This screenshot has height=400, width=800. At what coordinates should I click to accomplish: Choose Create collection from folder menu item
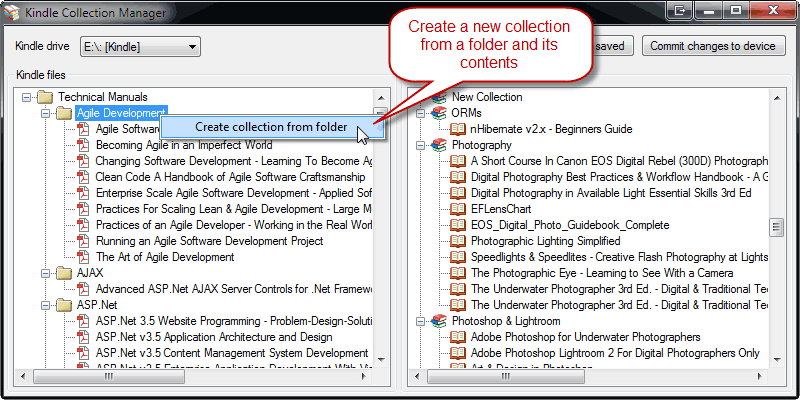coord(271,127)
